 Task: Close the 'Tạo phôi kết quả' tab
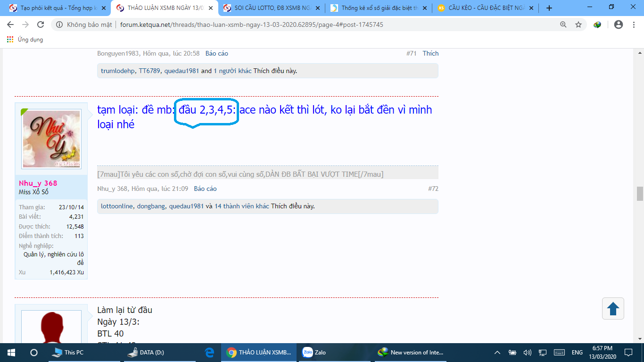click(x=103, y=8)
